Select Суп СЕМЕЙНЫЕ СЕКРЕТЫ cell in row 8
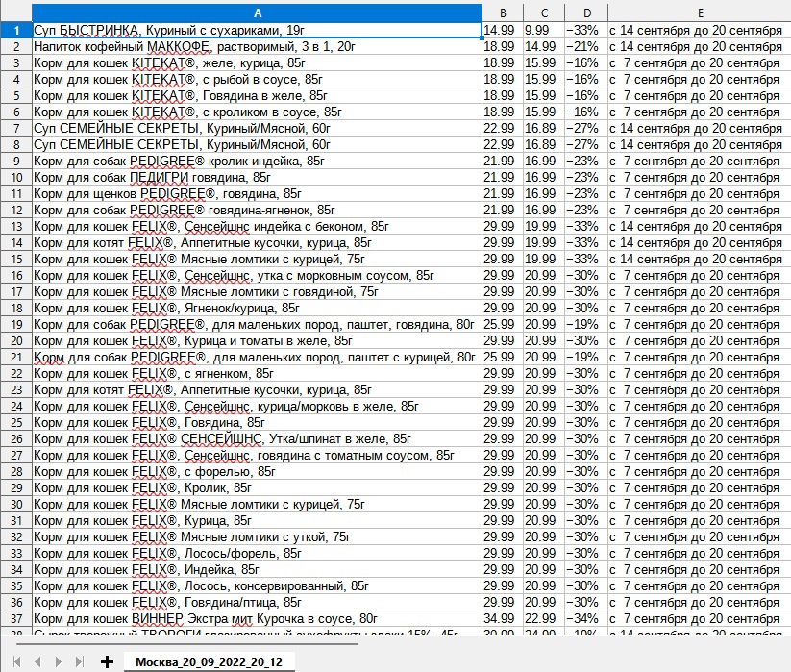 click(257, 145)
